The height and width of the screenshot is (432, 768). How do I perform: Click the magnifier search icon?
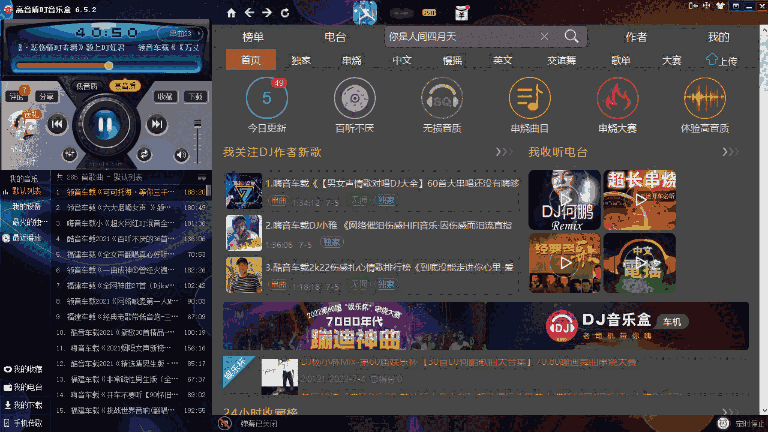pyautogui.click(x=571, y=36)
